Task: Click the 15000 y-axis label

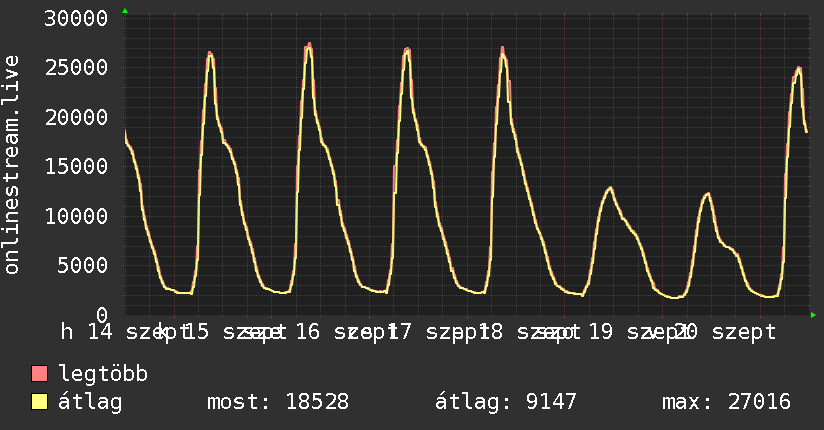Action: click(x=76, y=167)
